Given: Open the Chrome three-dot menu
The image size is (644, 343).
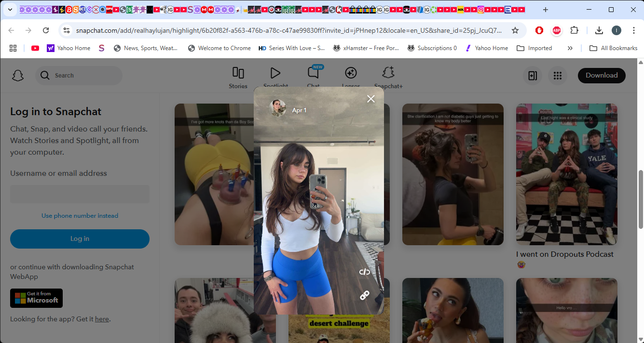Looking at the screenshot, I should click(x=634, y=30).
